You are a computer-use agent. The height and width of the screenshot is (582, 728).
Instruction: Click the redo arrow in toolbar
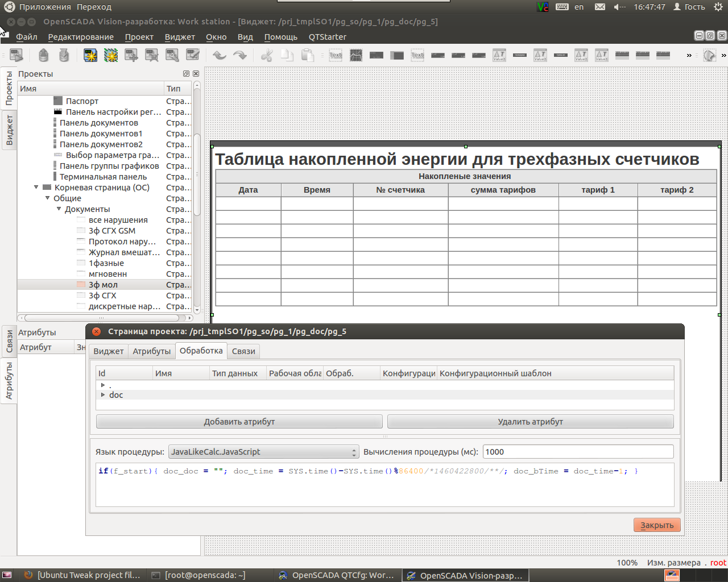240,55
